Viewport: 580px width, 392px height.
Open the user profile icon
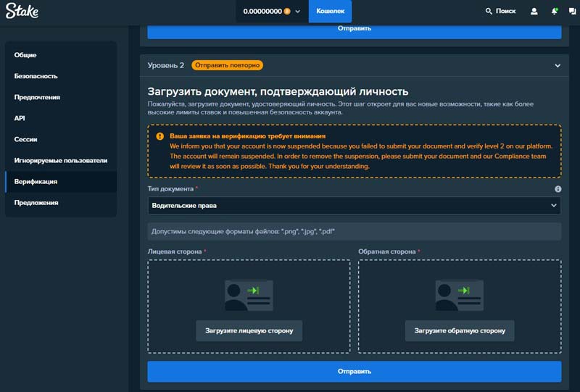[x=534, y=12]
